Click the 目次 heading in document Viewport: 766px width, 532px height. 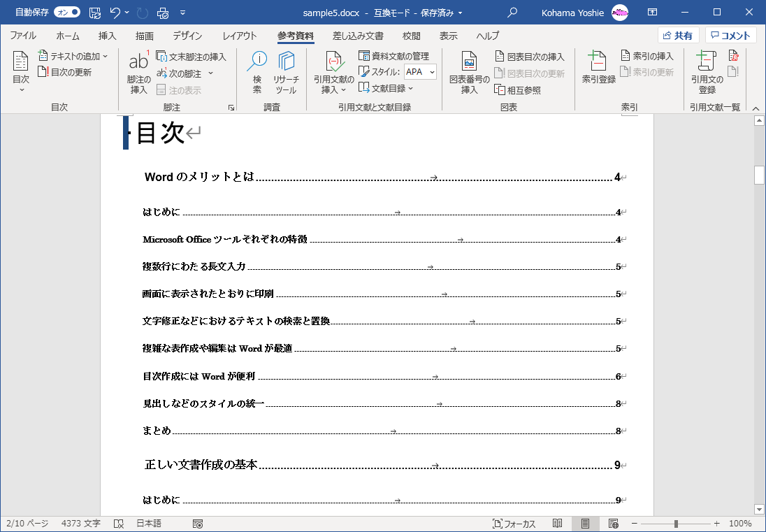pyautogui.click(x=160, y=132)
